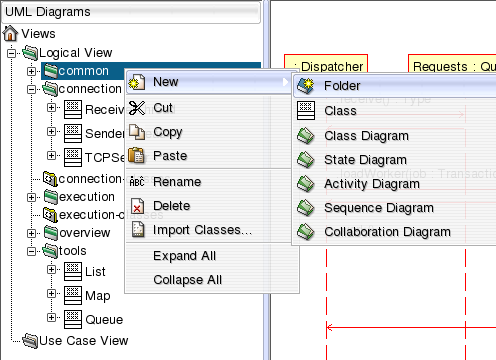Click the List class icon
This screenshot has width=496, height=360.
[x=73, y=272]
